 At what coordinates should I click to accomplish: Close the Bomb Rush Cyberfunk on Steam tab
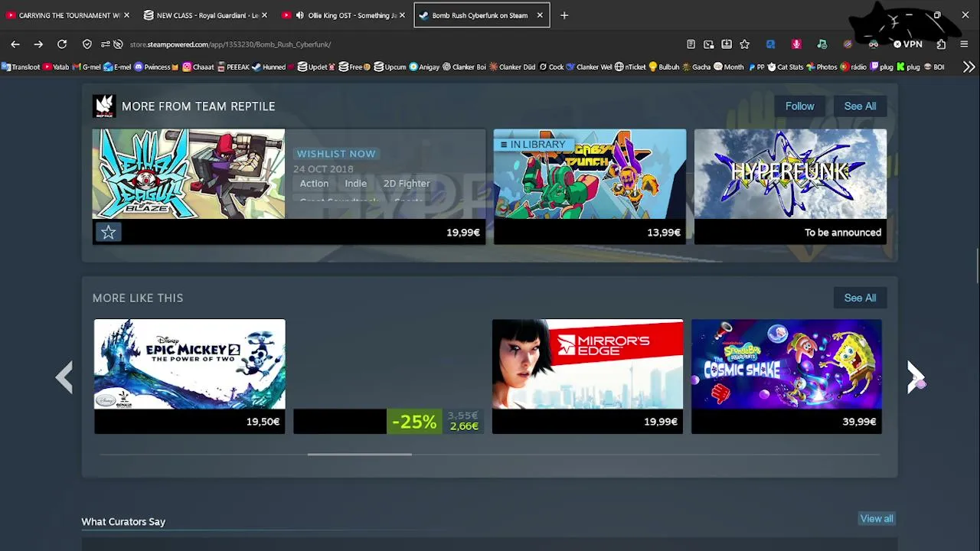(x=540, y=15)
